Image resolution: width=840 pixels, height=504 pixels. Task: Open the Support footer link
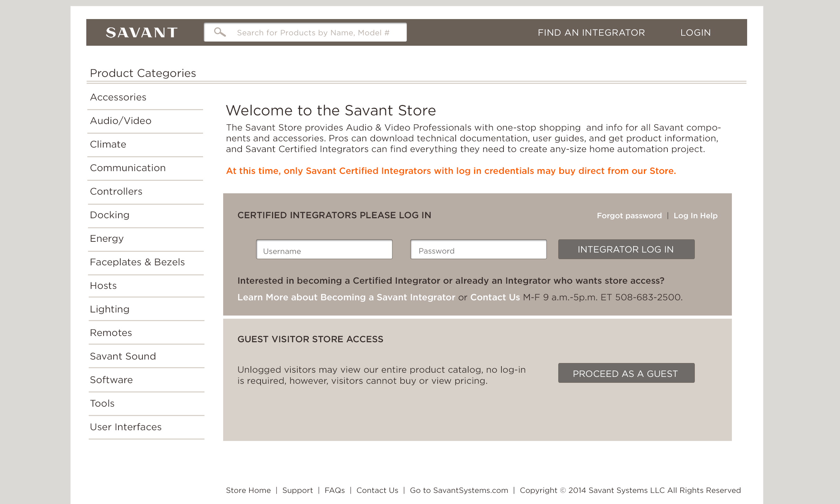298,490
